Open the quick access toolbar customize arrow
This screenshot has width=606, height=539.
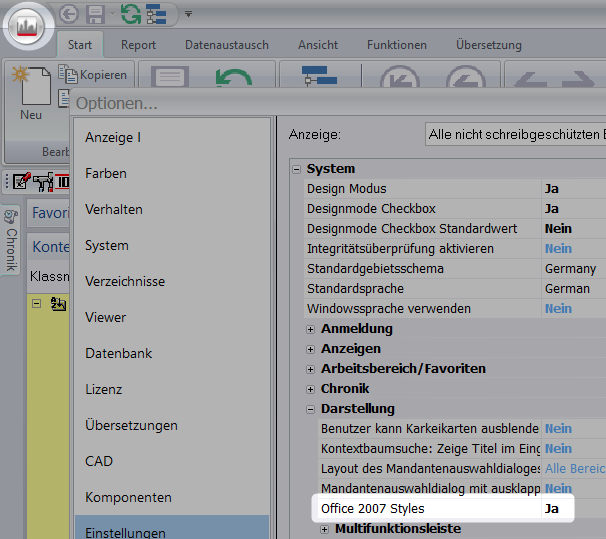click(x=188, y=14)
